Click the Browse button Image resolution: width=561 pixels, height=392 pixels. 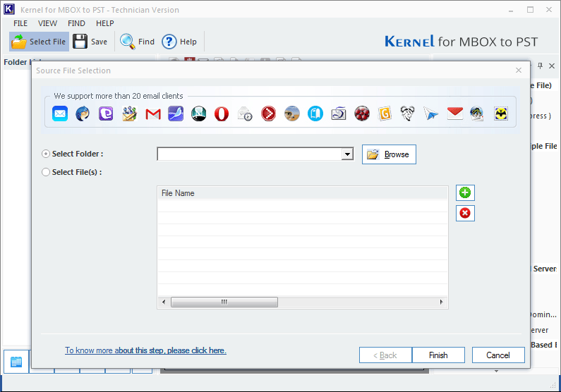[389, 154]
